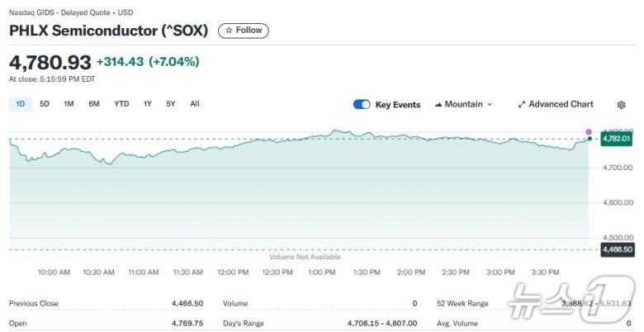Viewport: 644px width, 332px height.
Task: Click the 4,782.01 current price label
Action: click(617, 139)
